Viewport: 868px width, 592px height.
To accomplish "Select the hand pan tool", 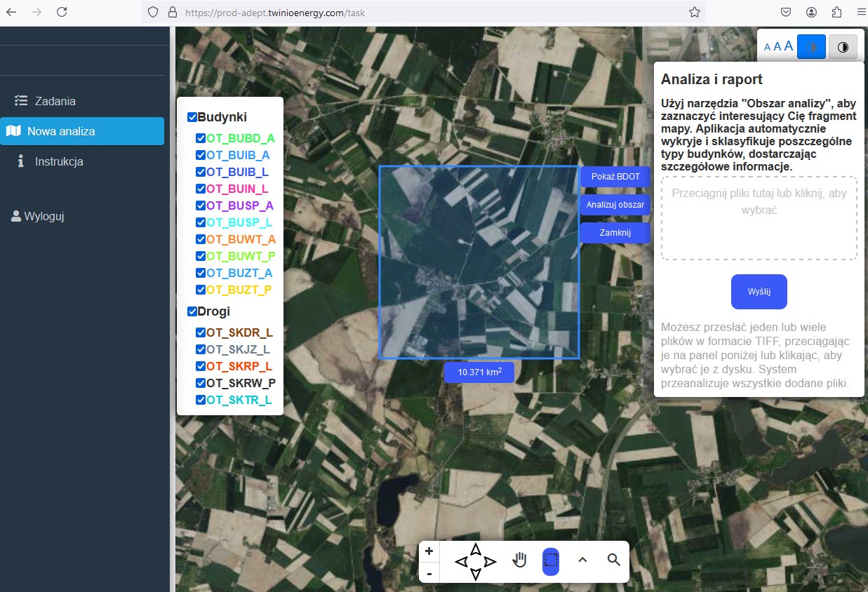I will click(x=519, y=560).
